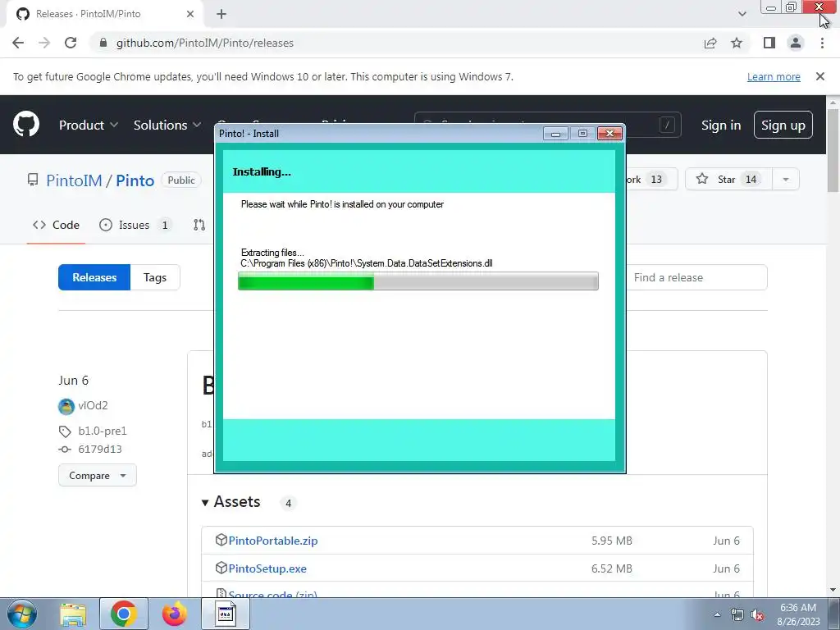Screen dimensions: 840x630
Task: Click the muted volume tray icon
Action: click(x=757, y=615)
